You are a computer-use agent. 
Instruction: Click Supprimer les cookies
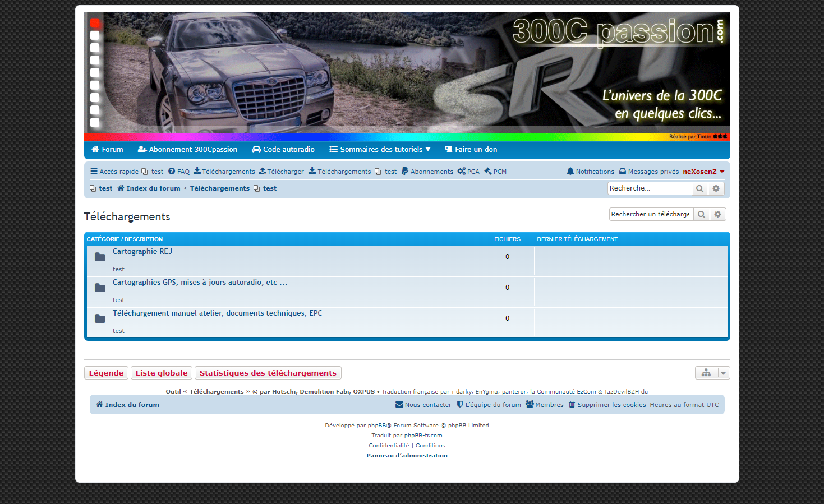pos(607,405)
